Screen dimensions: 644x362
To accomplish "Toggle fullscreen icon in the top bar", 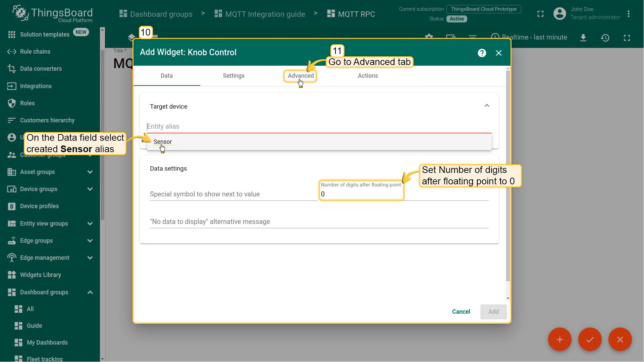I will click(x=540, y=14).
